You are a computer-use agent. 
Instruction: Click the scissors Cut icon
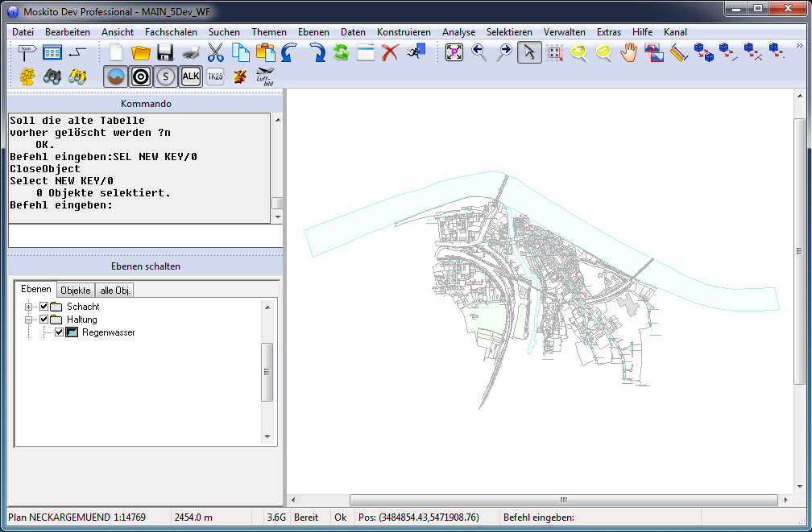[x=215, y=53]
